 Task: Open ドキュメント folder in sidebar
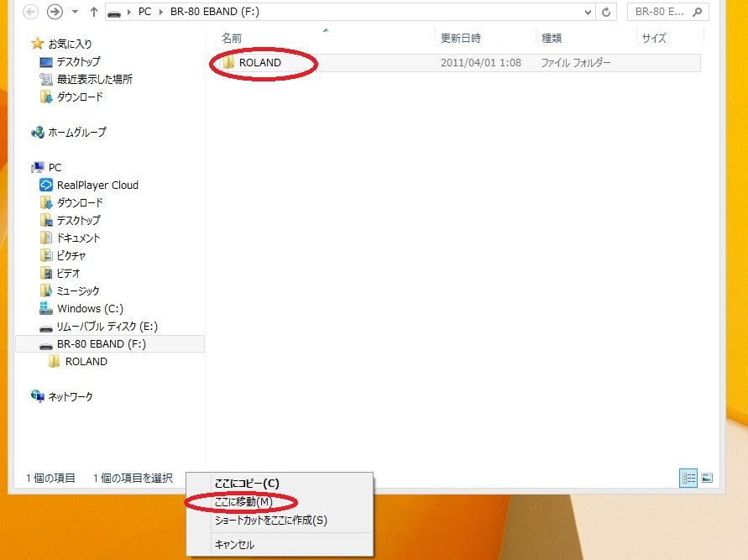78,238
